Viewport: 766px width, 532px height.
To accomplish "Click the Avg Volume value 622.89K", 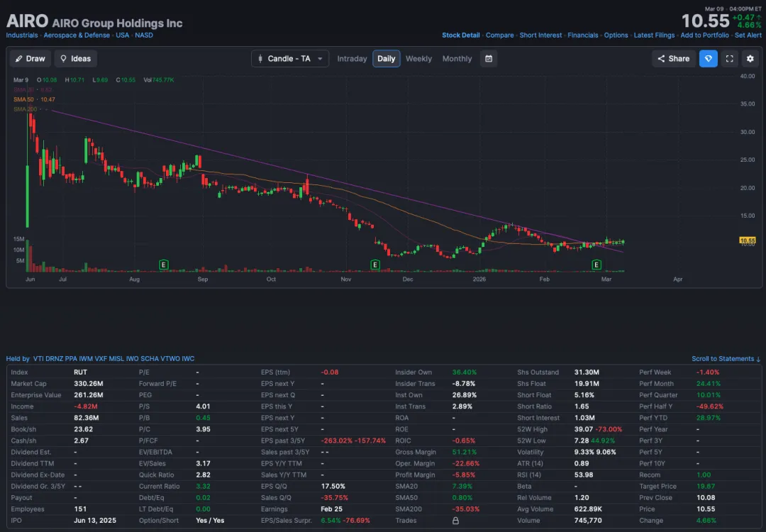I will 588,509.
